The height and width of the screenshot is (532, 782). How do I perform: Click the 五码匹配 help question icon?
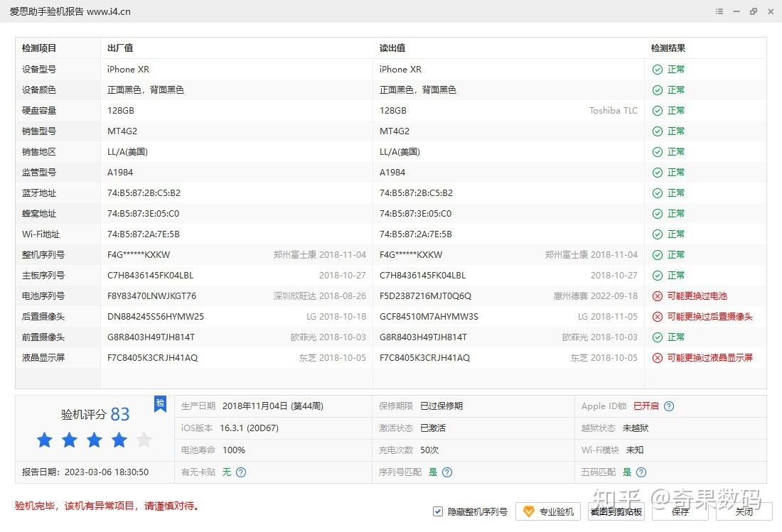[x=641, y=472]
